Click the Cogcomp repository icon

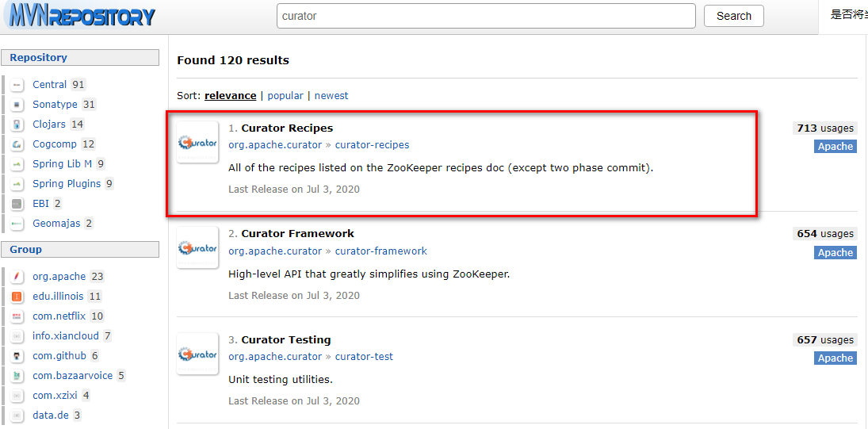pyautogui.click(x=17, y=144)
